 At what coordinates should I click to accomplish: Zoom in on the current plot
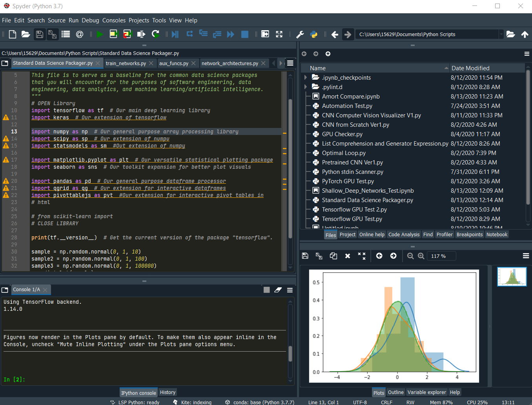(421, 256)
